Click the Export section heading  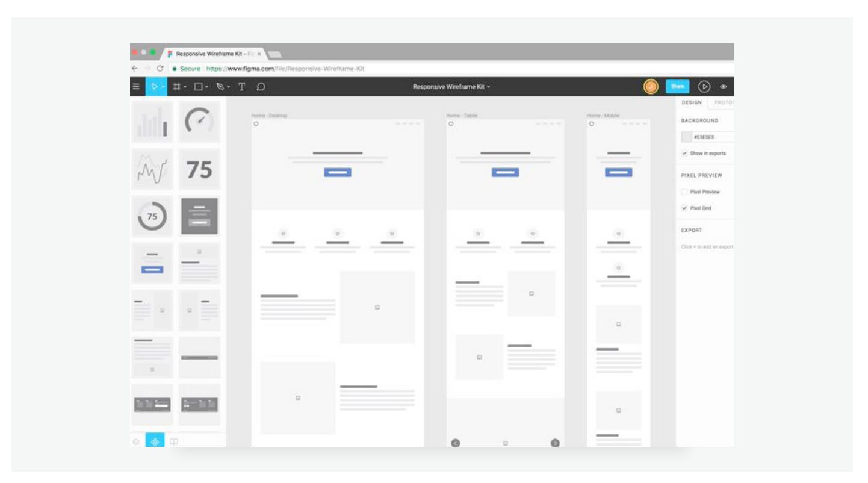click(692, 230)
